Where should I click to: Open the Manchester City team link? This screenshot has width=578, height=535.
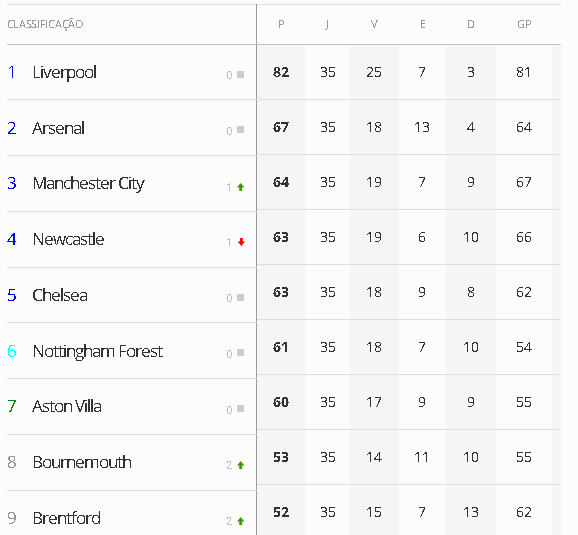(x=88, y=184)
